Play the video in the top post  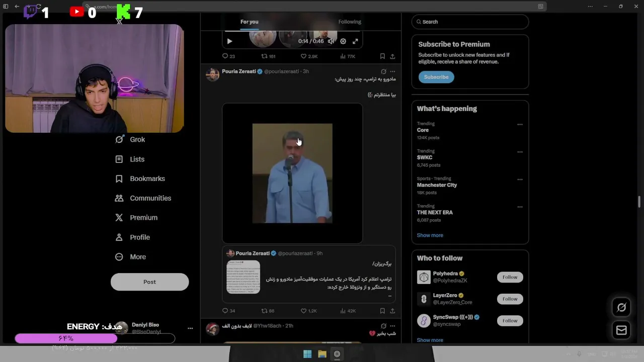coord(229,41)
